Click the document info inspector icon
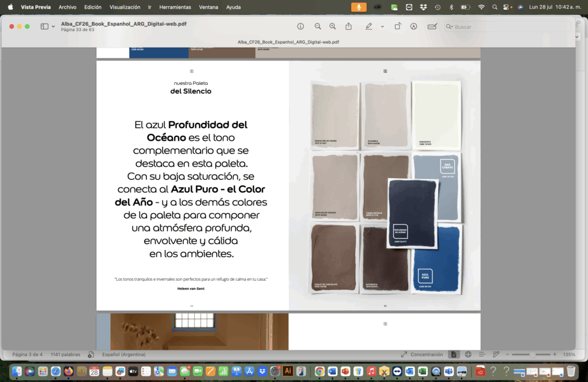Image resolution: width=588 pixels, height=382 pixels. [300, 26]
